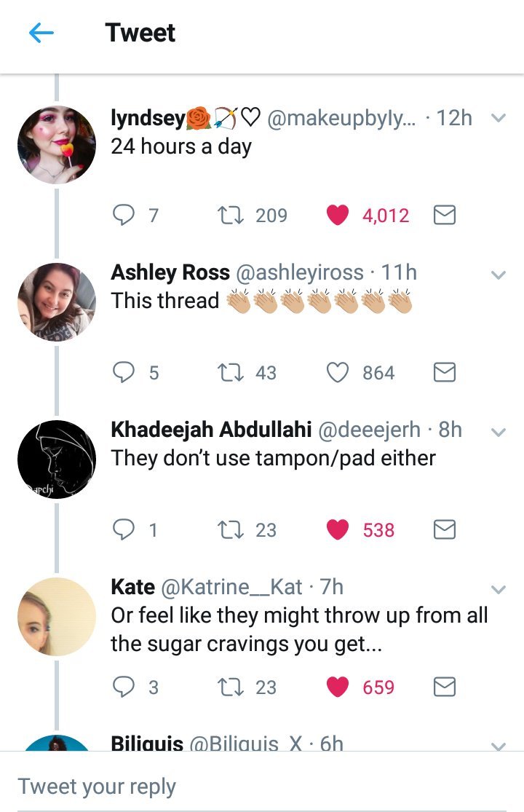Open options chevron on lyndsey's tweet
Viewport: 524px width, 812px height.
499,118
